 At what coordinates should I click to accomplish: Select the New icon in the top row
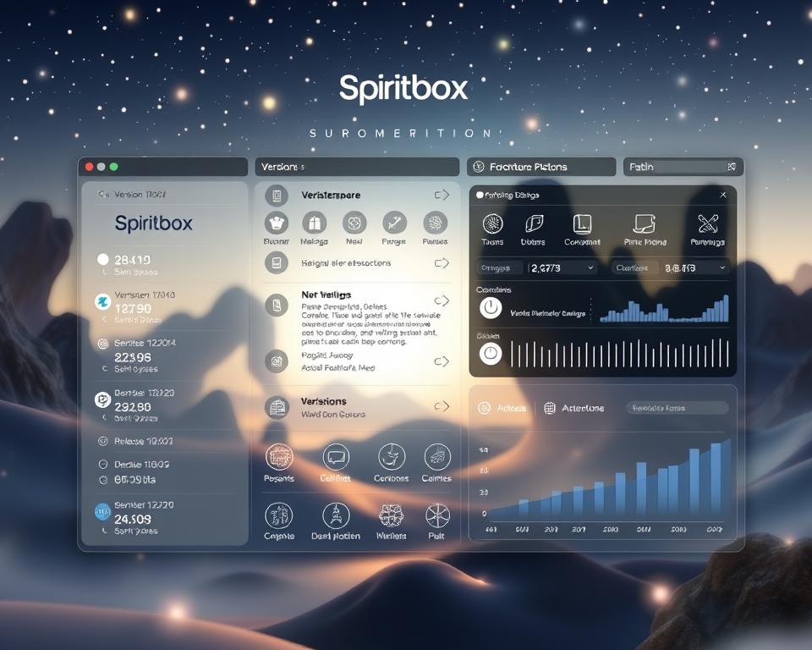(x=353, y=224)
